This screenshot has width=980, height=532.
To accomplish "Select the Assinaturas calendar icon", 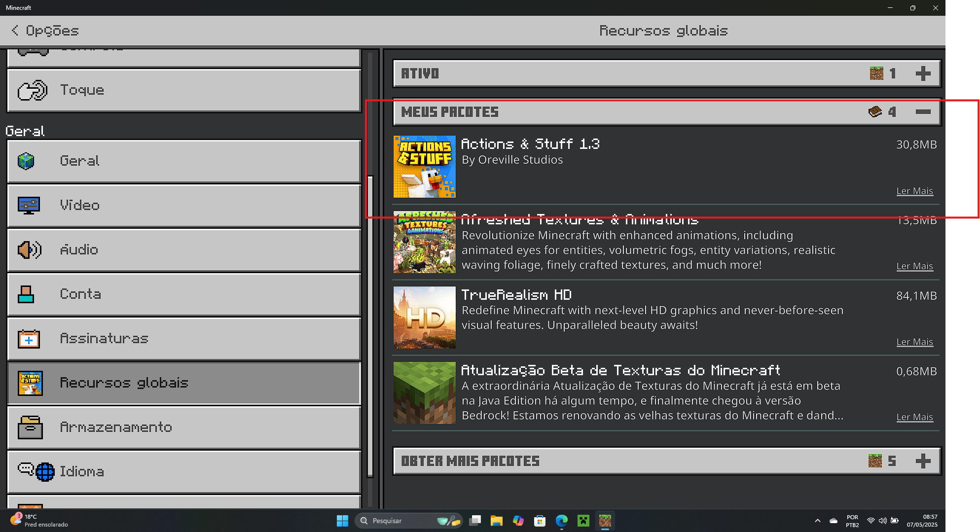I will click(29, 339).
